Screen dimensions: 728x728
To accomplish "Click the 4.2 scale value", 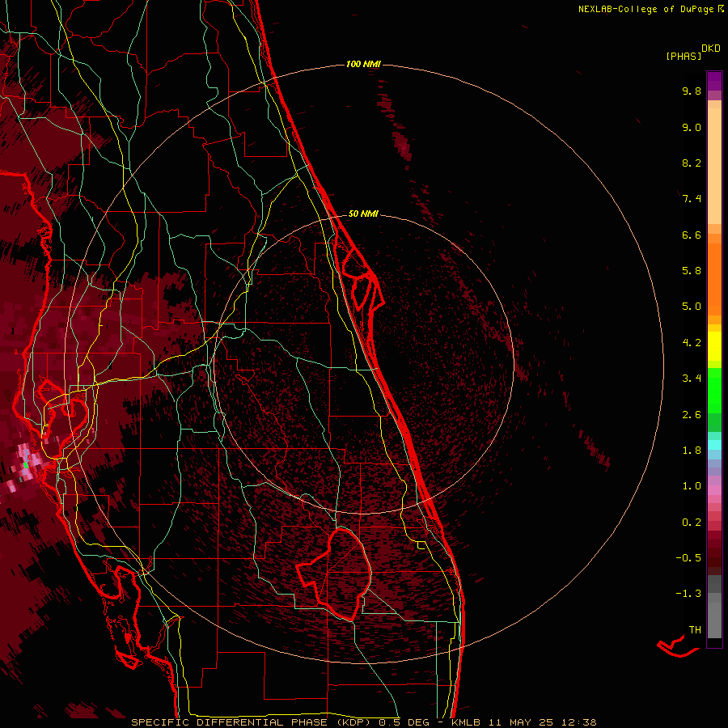I will (x=692, y=343).
